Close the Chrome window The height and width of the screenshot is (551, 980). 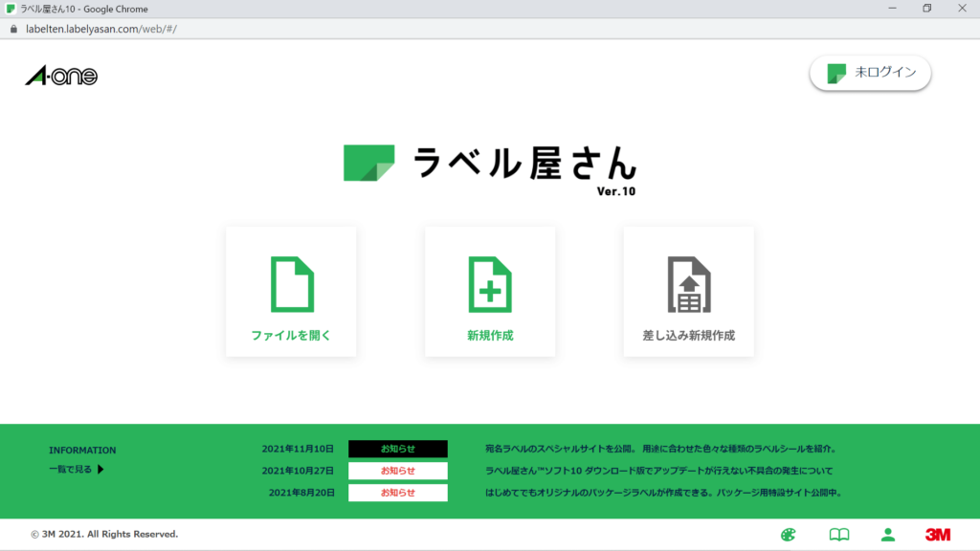pyautogui.click(x=962, y=8)
